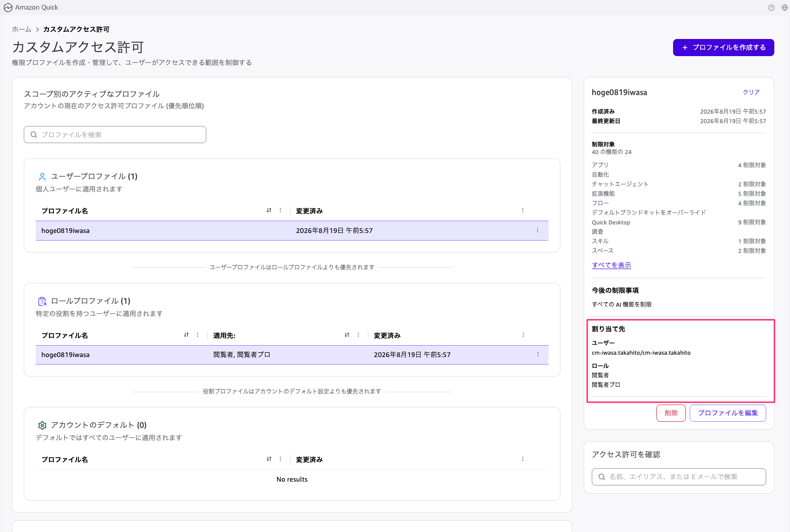The height and width of the screenshot is (532, 790).
Task: Click プロファイルを作成する button
Action: [x=723, y=48]
